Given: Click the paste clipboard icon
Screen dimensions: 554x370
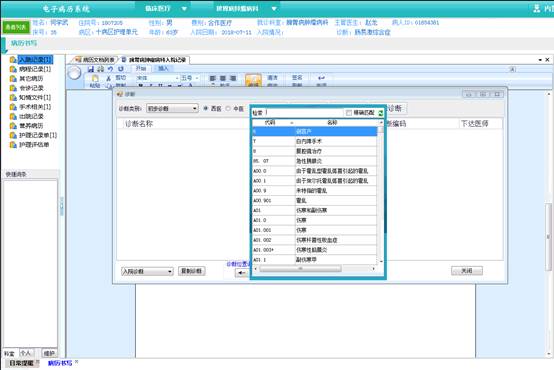Looking at the screenshot, I should [95, 78].
